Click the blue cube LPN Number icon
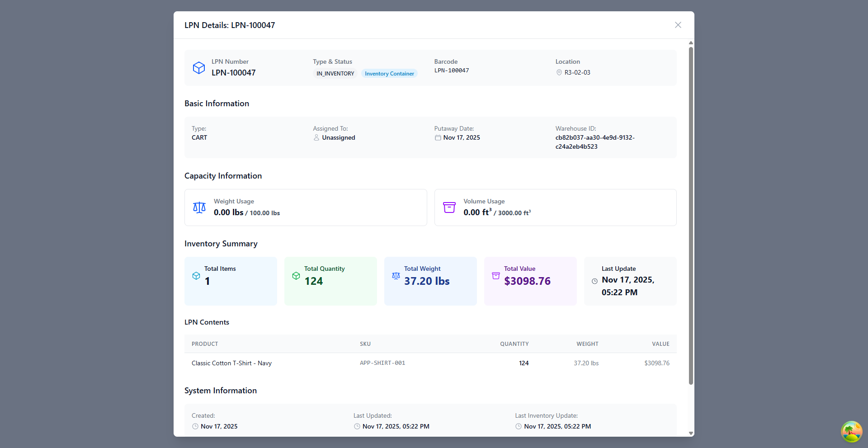The height and width of the screenshot is (448, 868). (199, 68)
